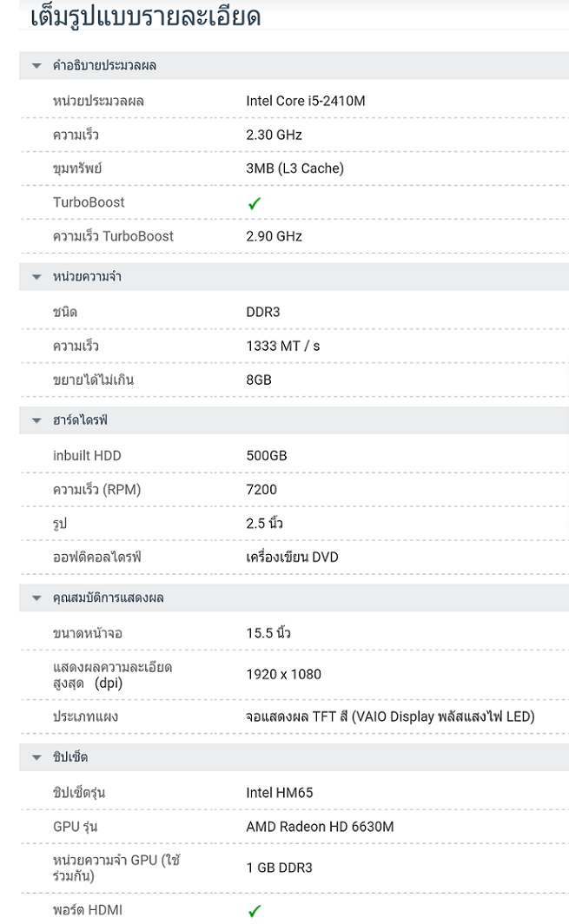Viewport: 569px width, 924px height.
Task: Collapse the ชิปเซ็ต section arrow
Action: click(x=36, y=758)
